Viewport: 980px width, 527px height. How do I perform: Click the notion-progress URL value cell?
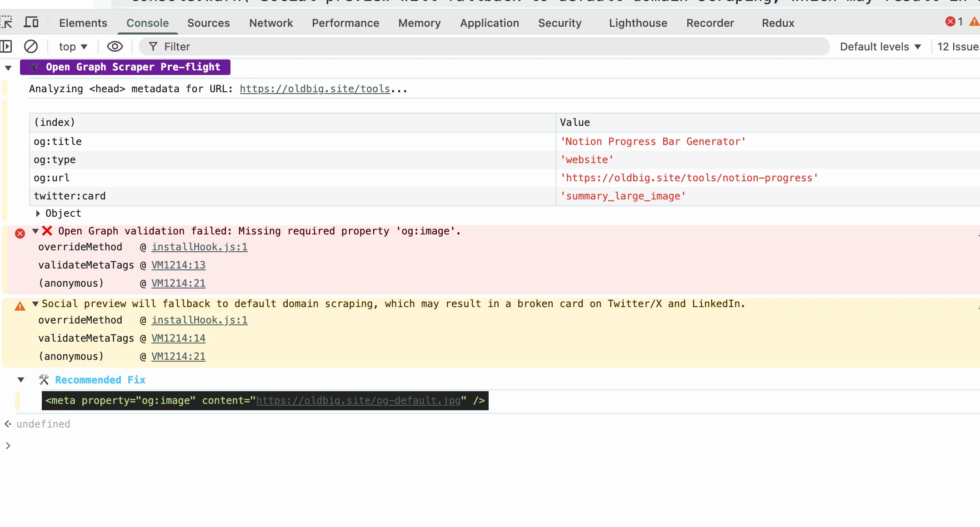pos(768,178)
